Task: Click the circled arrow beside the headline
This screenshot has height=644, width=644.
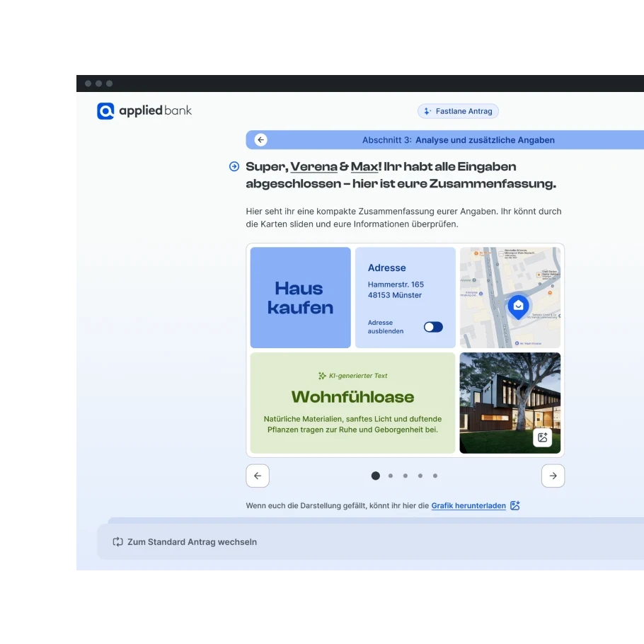Action: coord(234,166)
